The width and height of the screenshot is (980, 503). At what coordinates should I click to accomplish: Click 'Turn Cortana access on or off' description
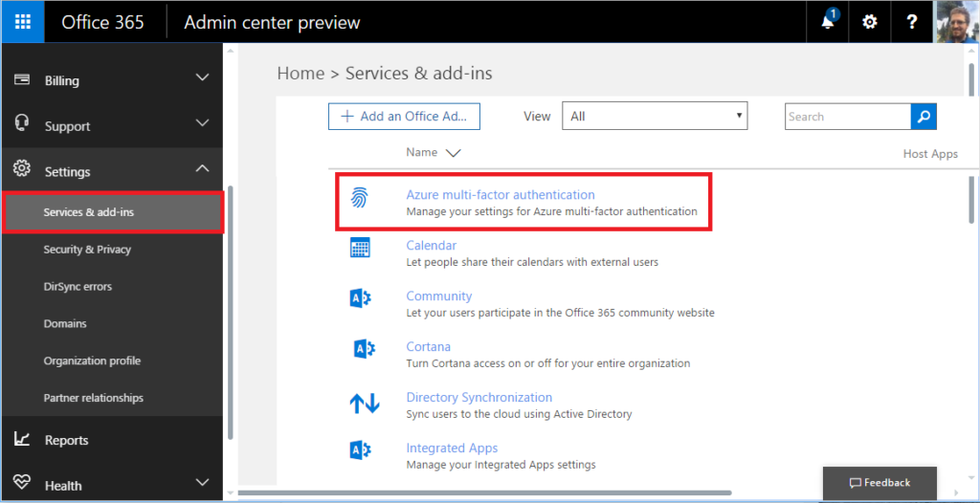[x=548, y=363]
